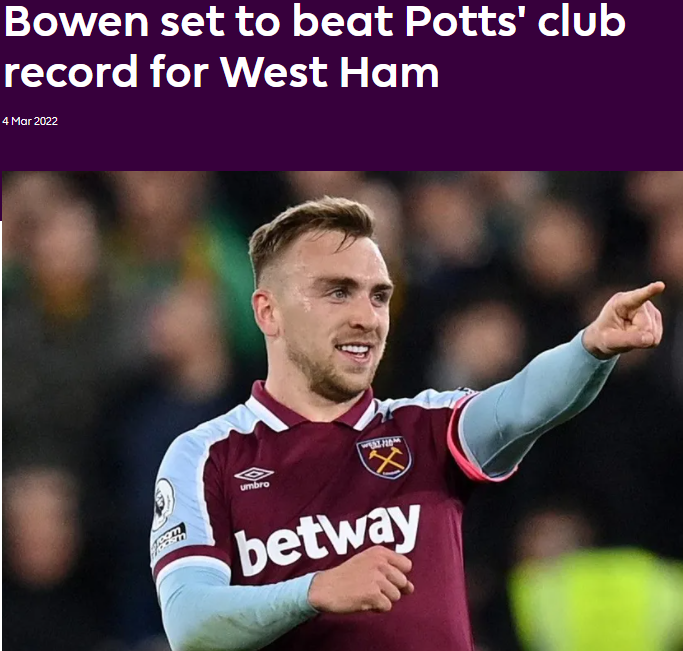Click the word 'Bowen' in the headline
The image size is (683, 651).
point(76,21)
